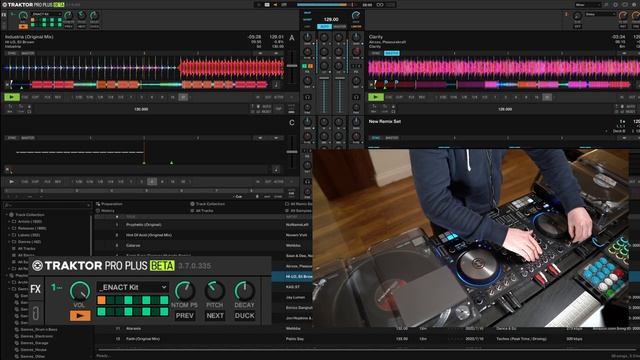Toggle SYNC on Deck C
This screenshot has width=640, height=360.
12,138
